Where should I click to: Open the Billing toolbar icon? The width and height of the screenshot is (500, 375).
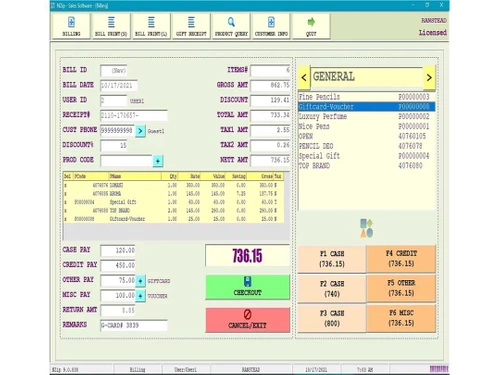71,26
